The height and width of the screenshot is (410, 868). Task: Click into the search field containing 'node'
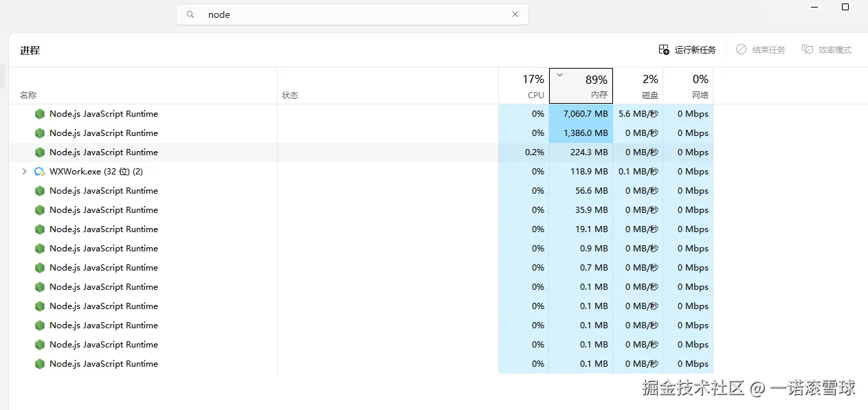point(353,14)
